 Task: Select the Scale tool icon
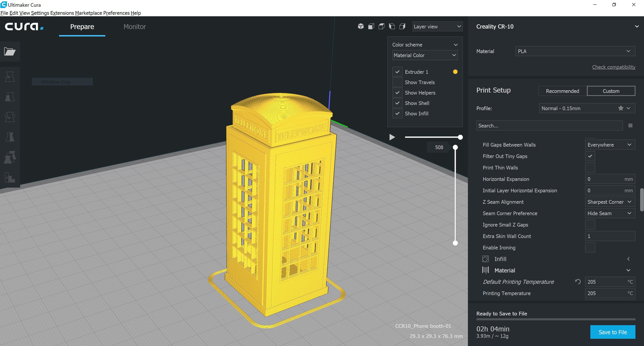10,97
